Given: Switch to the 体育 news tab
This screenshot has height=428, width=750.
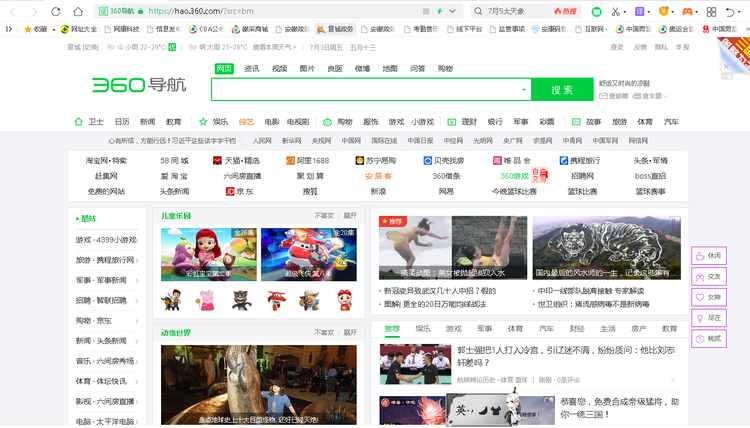Looking at the screenshot, I should (x=515, y=329).
